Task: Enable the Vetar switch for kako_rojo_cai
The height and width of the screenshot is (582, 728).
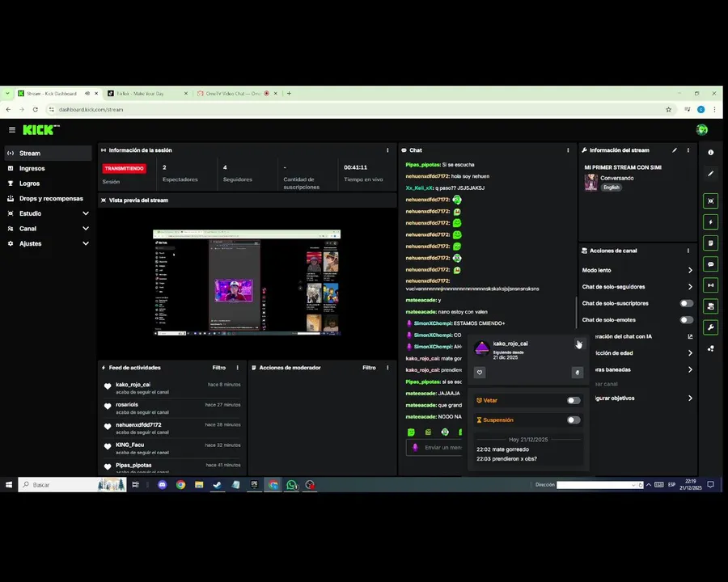Action: 574,401
